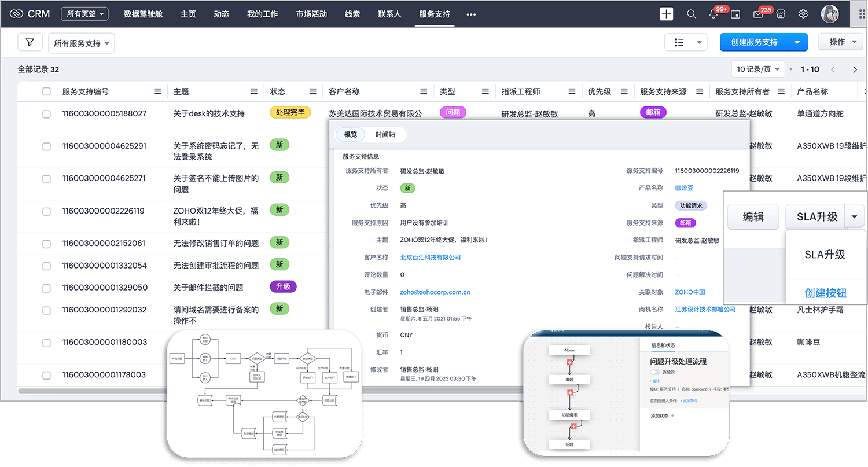Toggle 活动的 switch in blueprint panel

pos(655,372)
